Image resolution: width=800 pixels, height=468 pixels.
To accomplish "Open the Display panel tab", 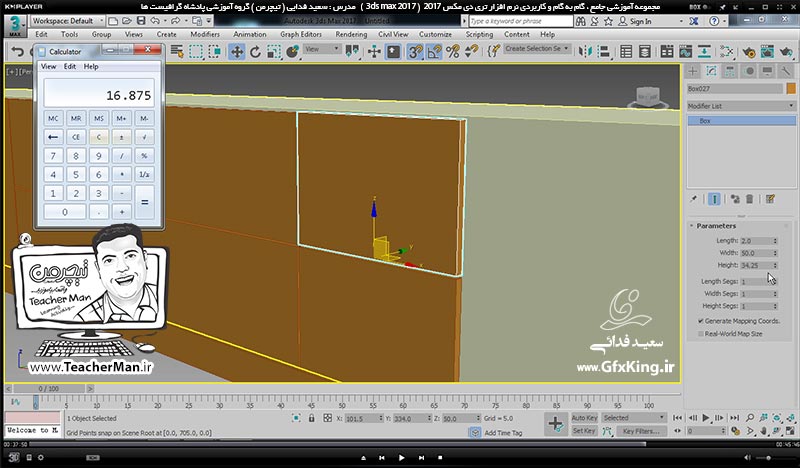I will point(767,71).
